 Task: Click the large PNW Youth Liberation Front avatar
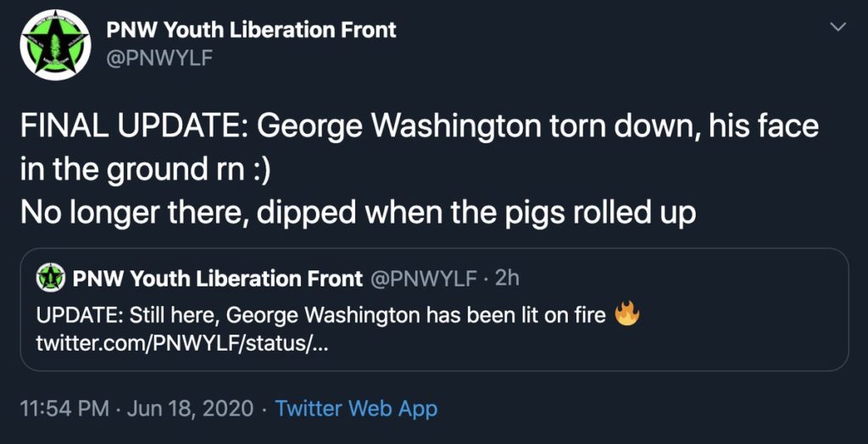(56, 44)
